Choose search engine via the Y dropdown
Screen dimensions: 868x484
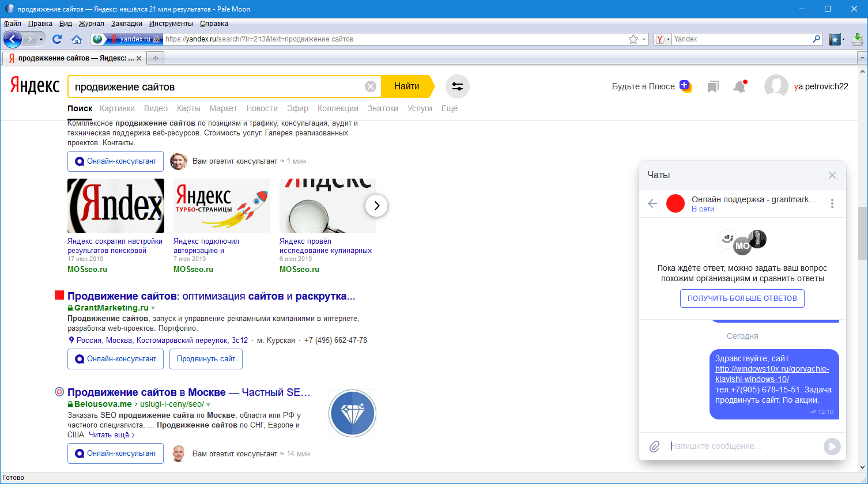point(663,39)
